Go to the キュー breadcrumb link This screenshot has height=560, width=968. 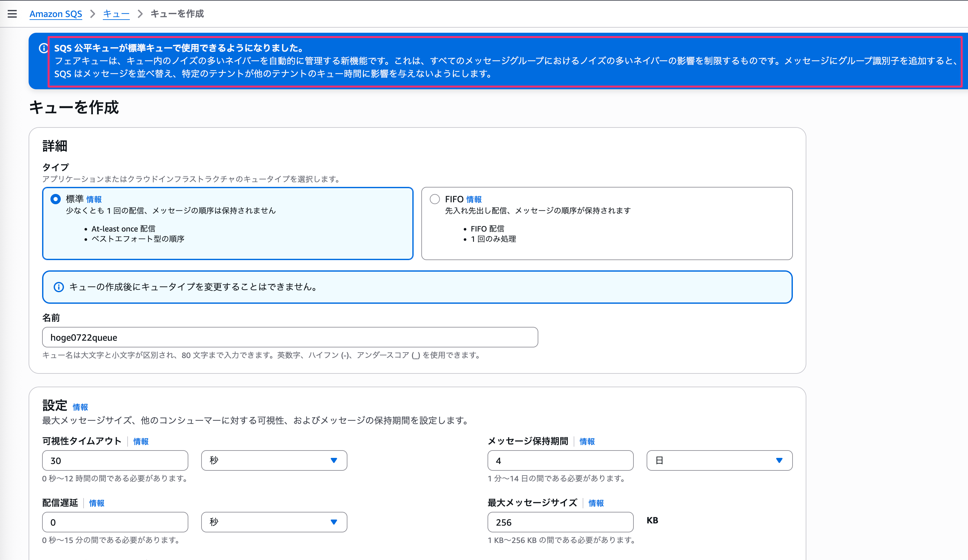116,14
